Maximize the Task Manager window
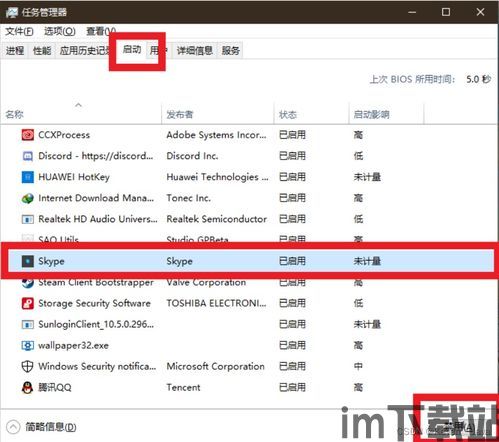This screenshot has height=442, width=499. pos(446,12)
